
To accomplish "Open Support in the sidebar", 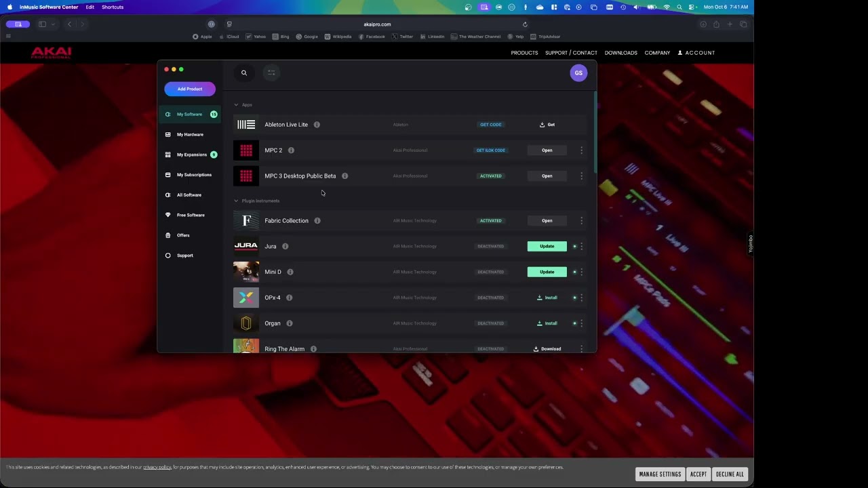I will click(x=190, y=256).
